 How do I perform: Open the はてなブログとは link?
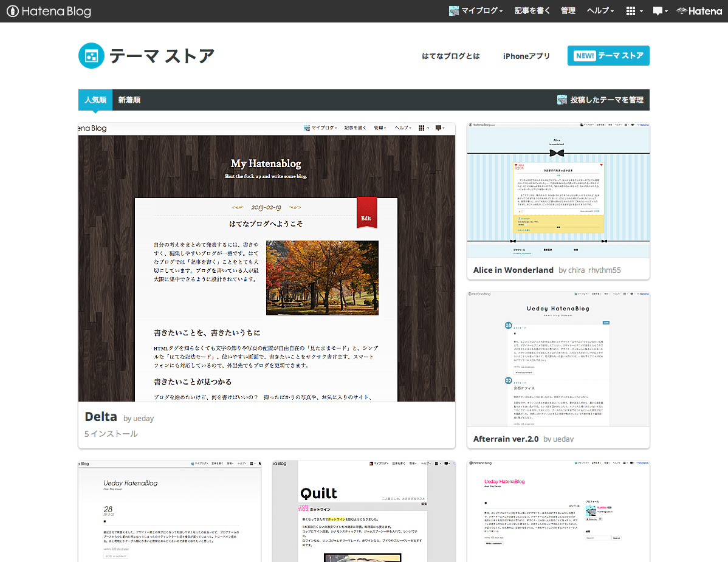point(450,56)
